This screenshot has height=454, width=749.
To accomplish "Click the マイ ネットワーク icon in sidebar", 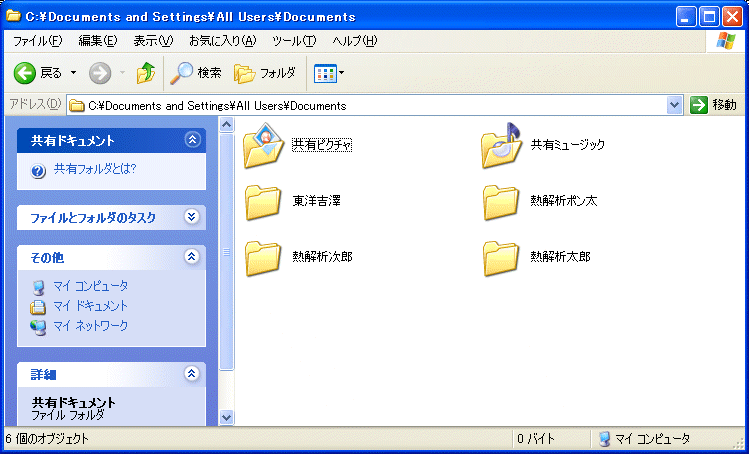I will pyautogui.click(x=38, y=327).
